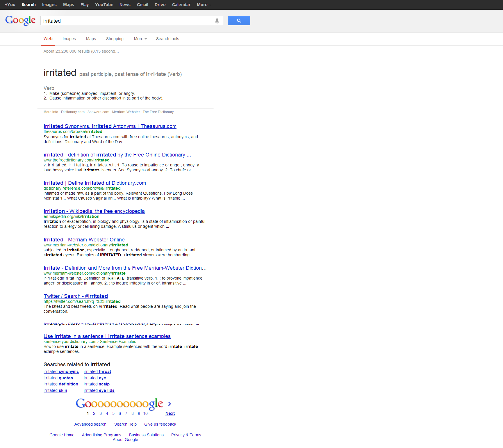503x448 pixels.
Task: Open Irritate Definition Free Merriam-Webster result
Action: pyautogui.click(x=125, y=268)
